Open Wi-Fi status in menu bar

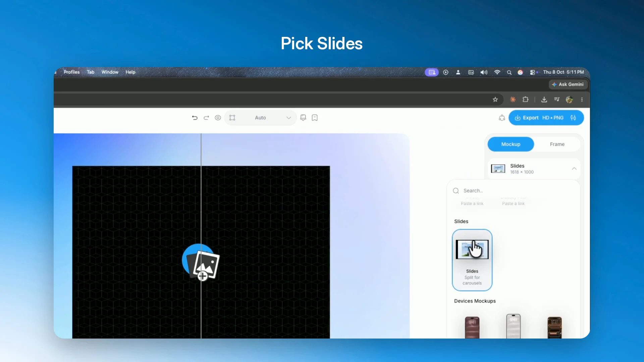click(497, 72)
